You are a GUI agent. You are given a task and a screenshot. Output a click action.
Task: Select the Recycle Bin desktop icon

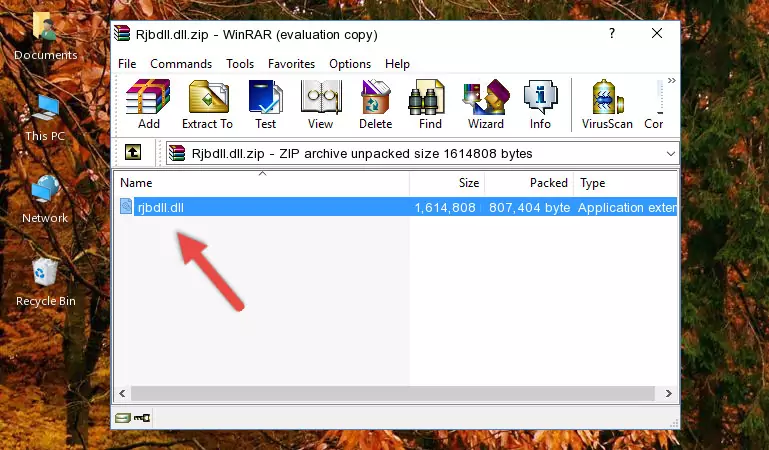coord(46,283)
